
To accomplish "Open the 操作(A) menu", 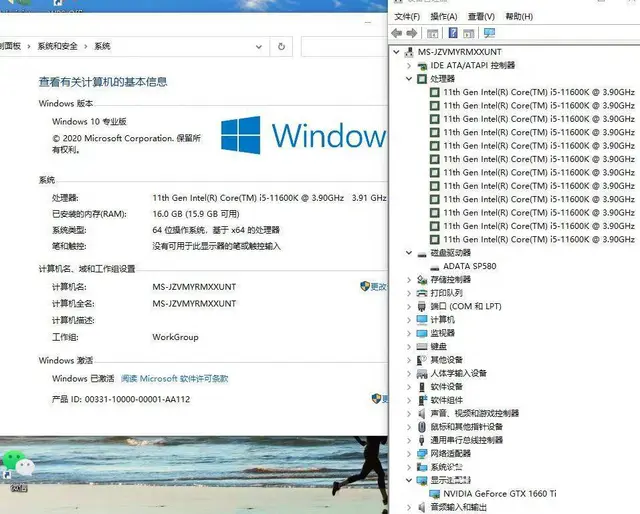I will click(444, 17).
